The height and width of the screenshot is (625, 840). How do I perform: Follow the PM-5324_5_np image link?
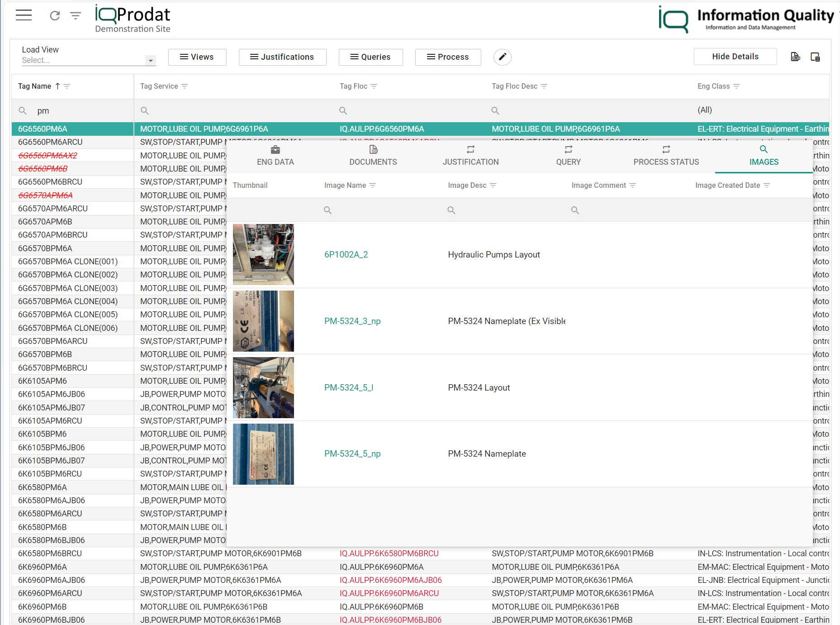pyautogui.click(x=352, y=453)
